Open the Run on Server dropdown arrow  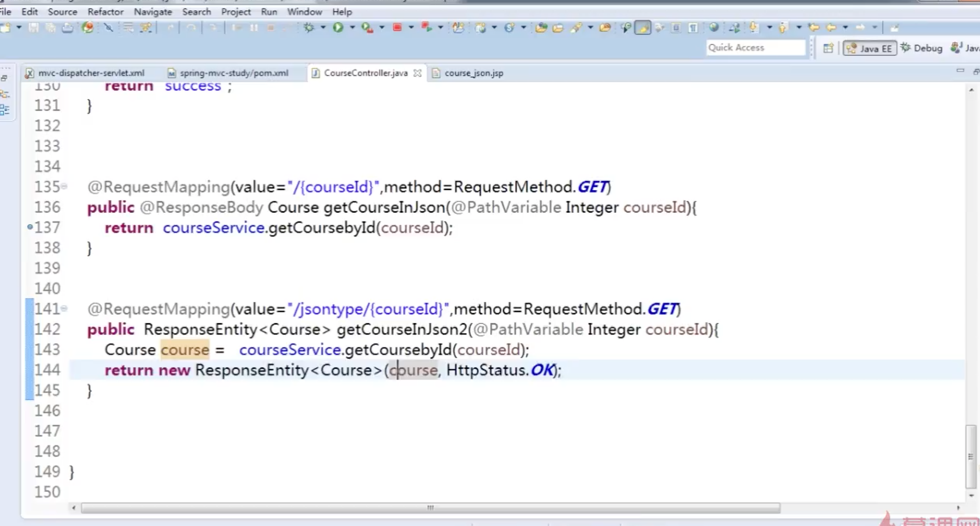point(381,28)
